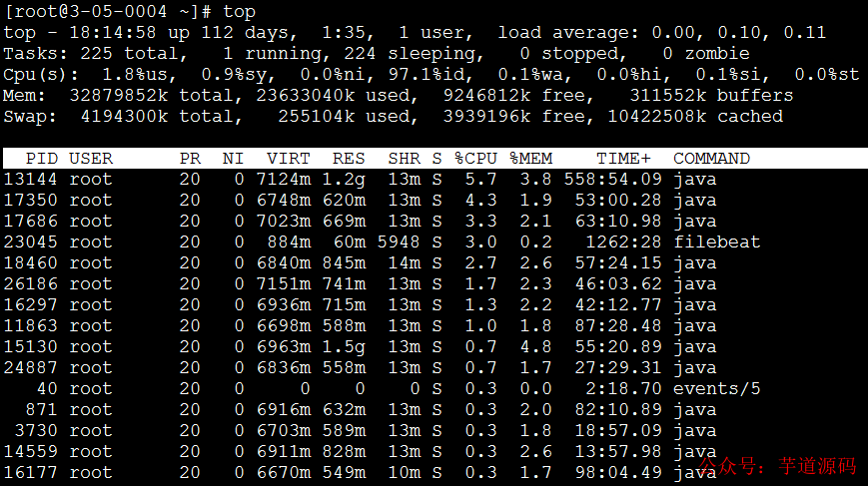The width and height of the screenshot is (868, 486).
Task: Click the 1.5g RES value
Action: pyautogui.click(x=344, y=347)
